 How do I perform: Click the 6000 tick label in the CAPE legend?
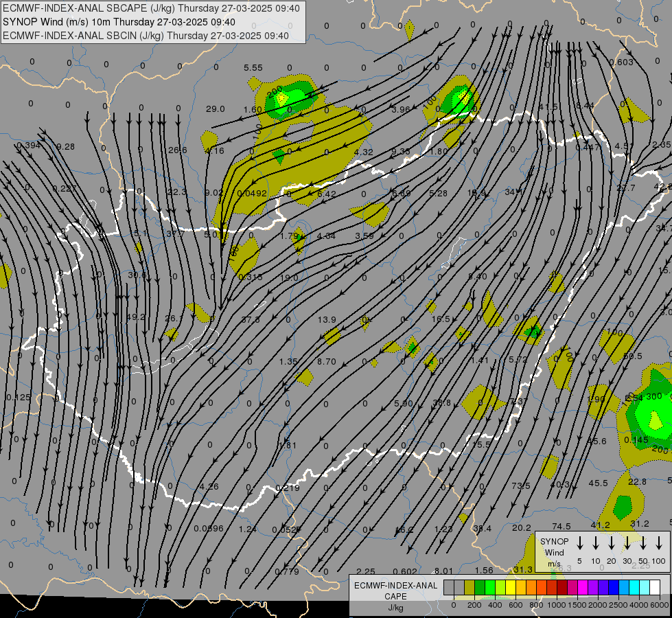660,605
